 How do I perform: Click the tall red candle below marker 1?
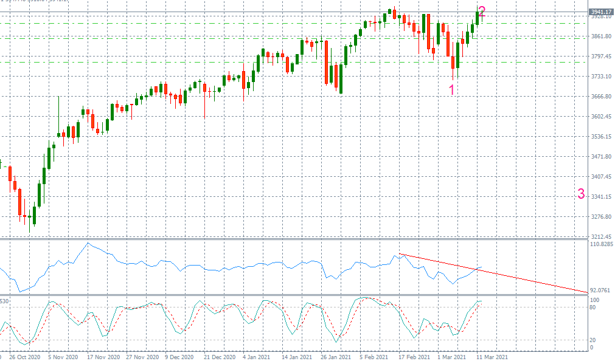click(x=454, y=64)
